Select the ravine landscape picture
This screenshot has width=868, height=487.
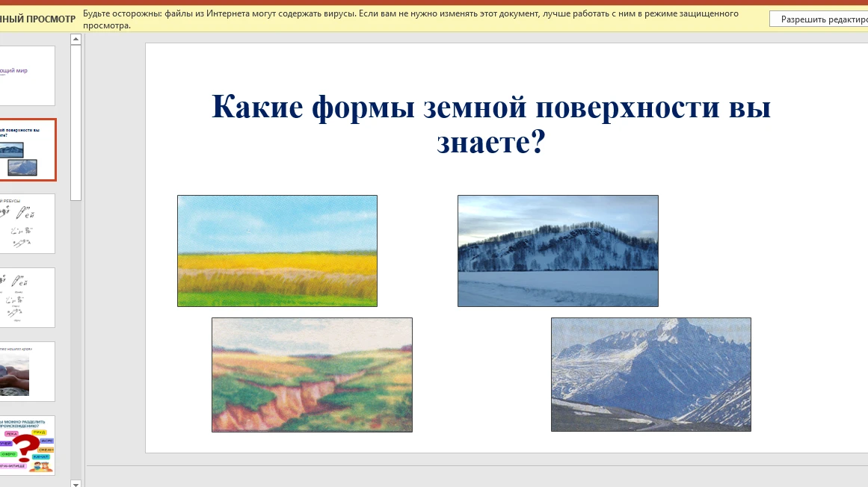[313, 375]
